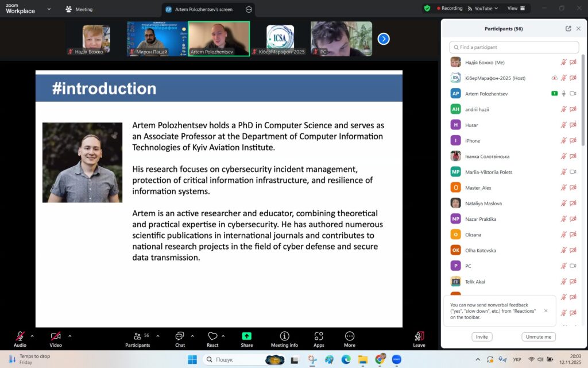Click the React heart icon
This screenshot has width=588, height=368.
pos(212,336)
